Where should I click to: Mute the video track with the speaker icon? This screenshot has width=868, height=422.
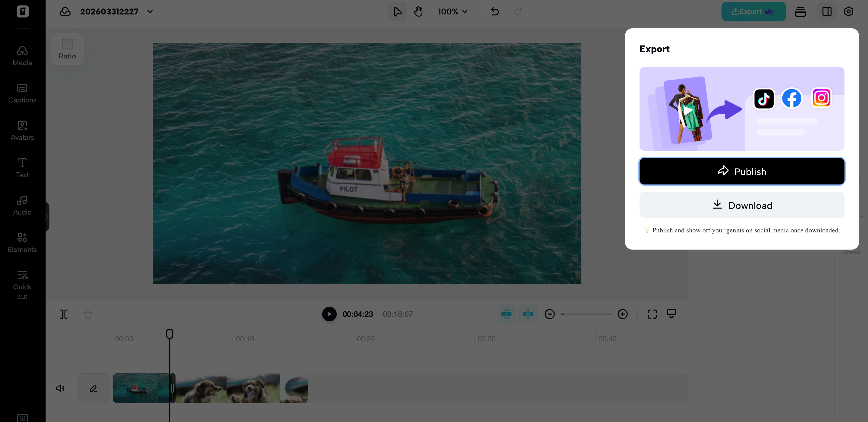point(60,388)
